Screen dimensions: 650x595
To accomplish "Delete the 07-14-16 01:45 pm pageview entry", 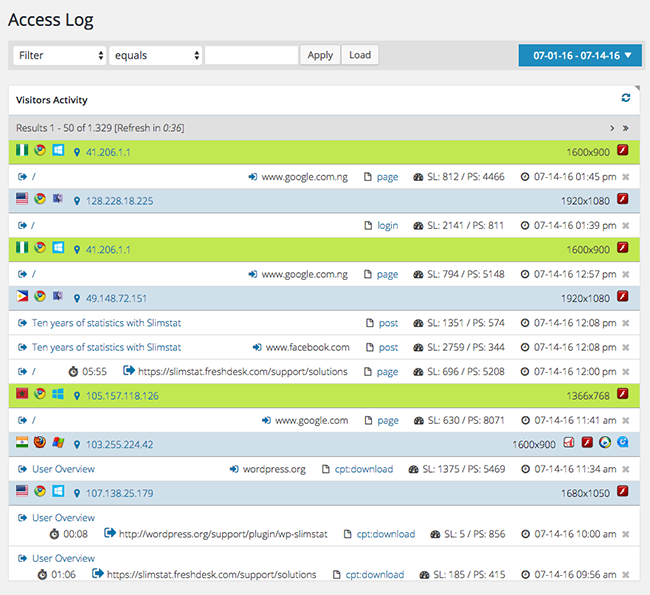I will tap(626, 177).
